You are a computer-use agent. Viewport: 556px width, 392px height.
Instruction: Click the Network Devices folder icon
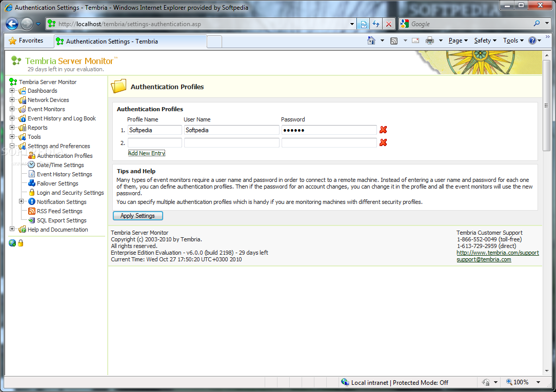23,100
